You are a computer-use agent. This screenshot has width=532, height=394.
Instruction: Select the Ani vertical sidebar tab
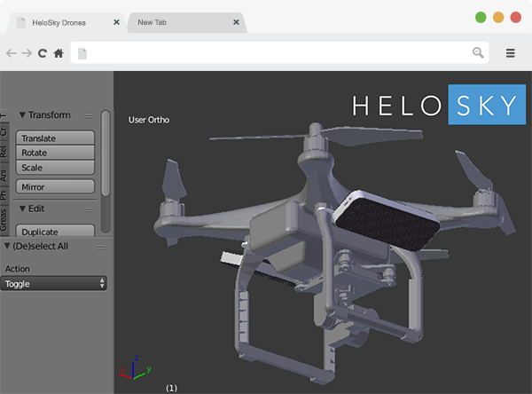pyautogui.click(x=4, y=176)
